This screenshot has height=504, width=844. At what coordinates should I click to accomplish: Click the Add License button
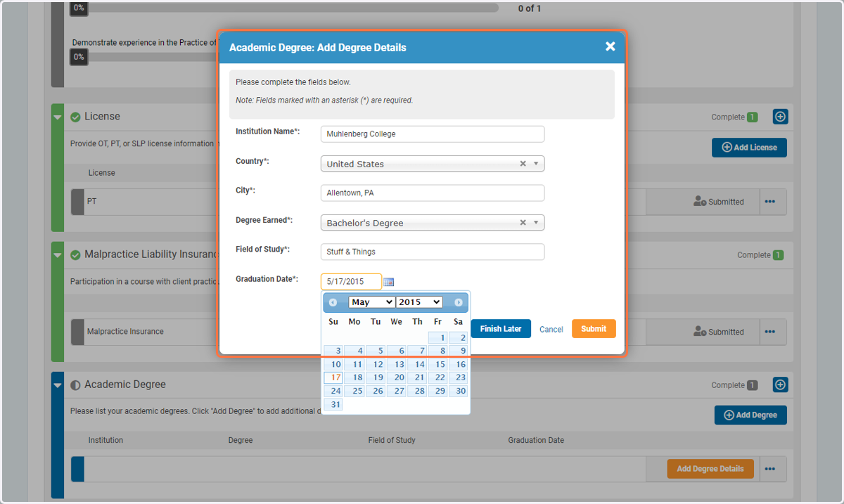click(x=749, y=148)
